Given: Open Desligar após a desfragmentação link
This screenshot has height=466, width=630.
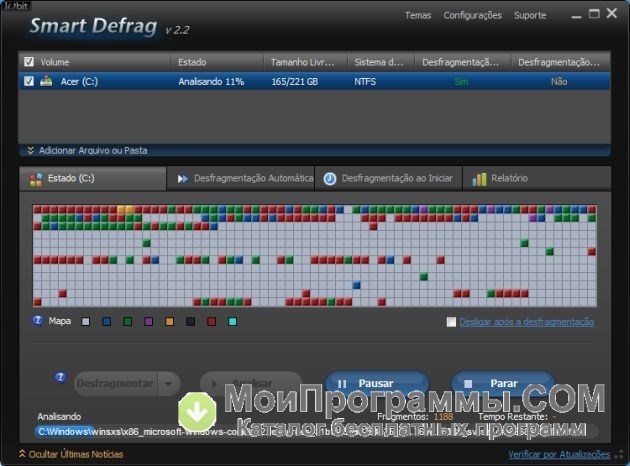Looking at the screenshot, I should pos(527,322).
